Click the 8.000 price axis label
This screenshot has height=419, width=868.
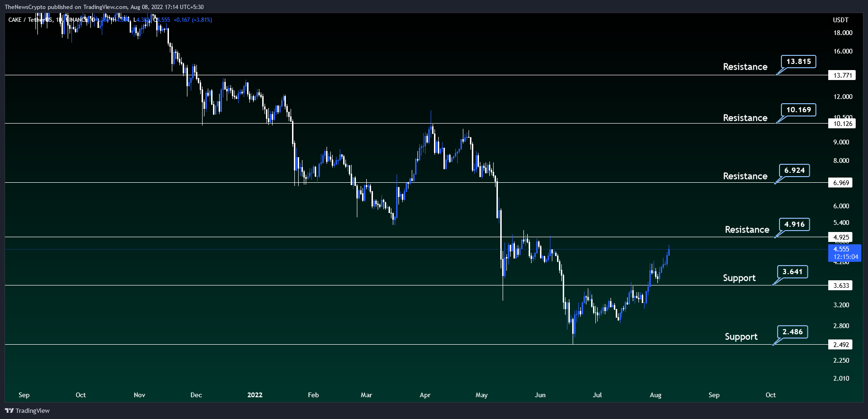(x=841, y=160)
